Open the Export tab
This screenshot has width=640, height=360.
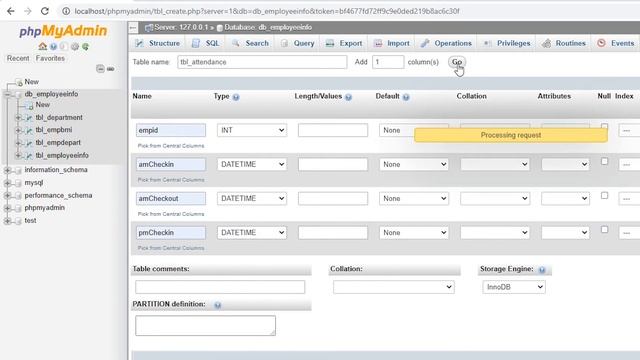344,43
